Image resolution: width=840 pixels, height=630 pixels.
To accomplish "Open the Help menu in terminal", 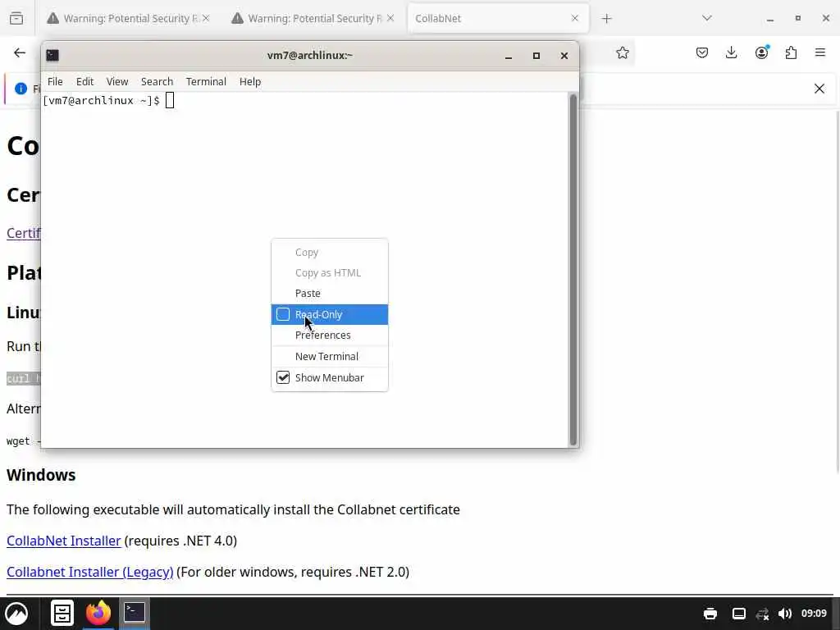I will [x=249, y=81].
